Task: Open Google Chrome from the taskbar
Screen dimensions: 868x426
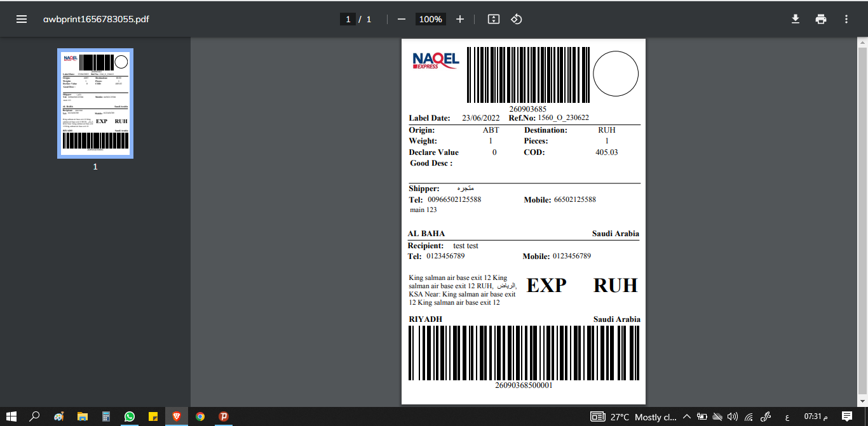Action: click(200, 416)
